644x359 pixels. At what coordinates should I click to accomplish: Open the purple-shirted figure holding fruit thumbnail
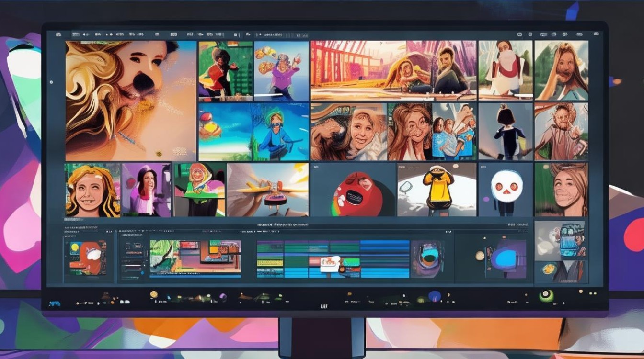[x=282, y=71]
